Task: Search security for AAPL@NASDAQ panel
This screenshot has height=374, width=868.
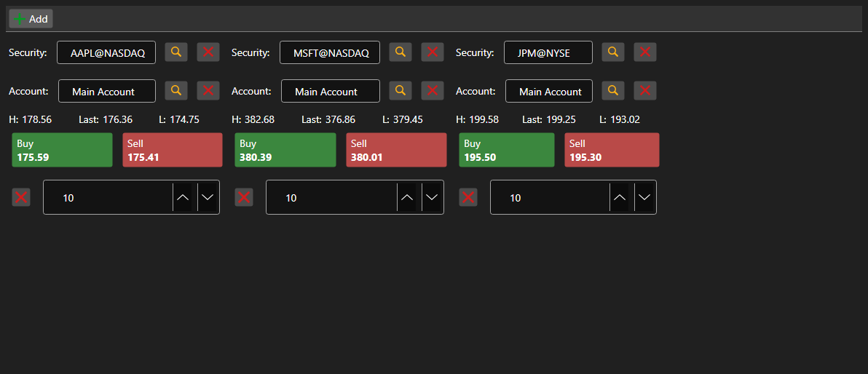Action: tap(176, 52)
